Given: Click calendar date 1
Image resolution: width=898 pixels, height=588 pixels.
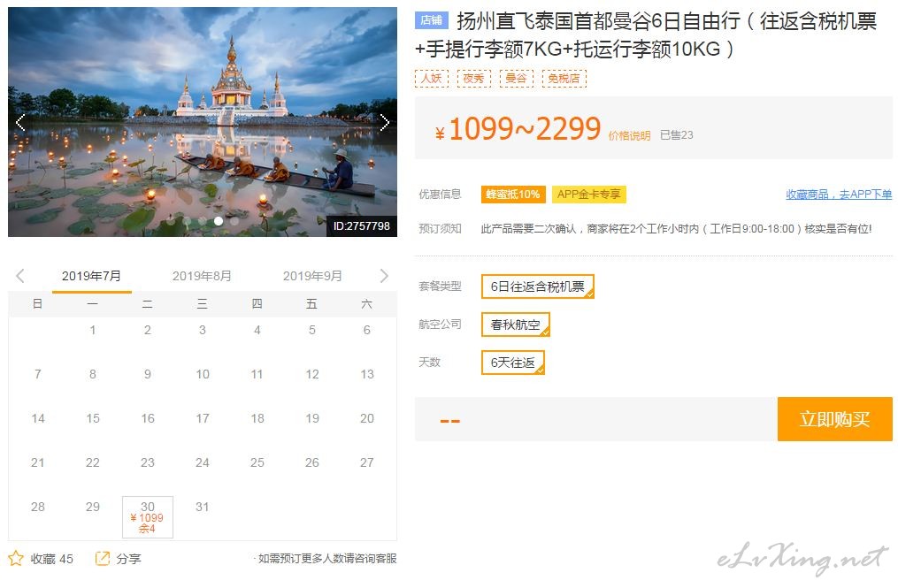Looking at the screenshot, I should click(x=93, y=331).
